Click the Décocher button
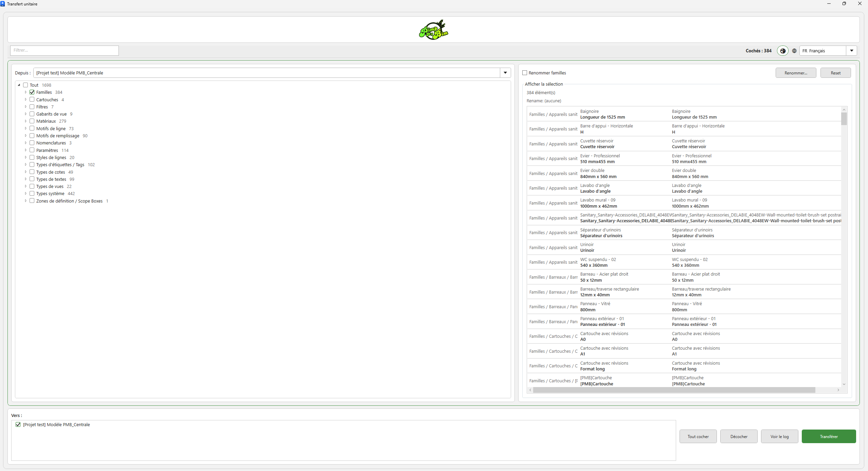This screenshot has width=868, height=471. pyautogui.click(x=739, y=436)
